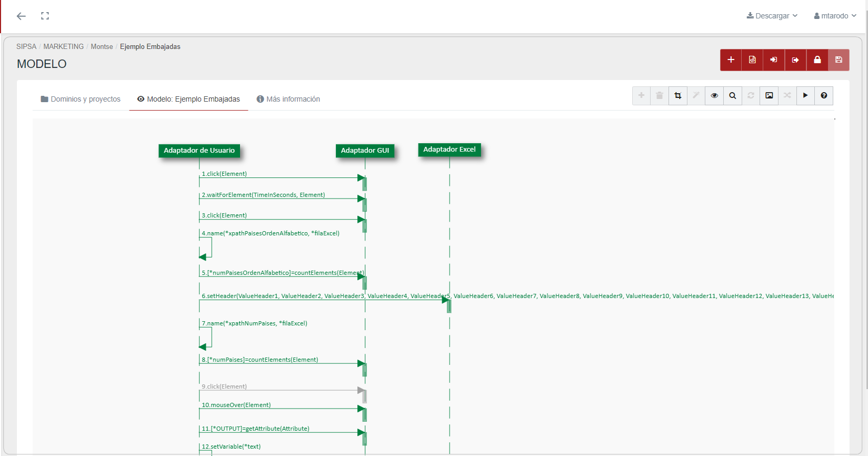Toggle visibility with the eye icon

pos(714,96)
